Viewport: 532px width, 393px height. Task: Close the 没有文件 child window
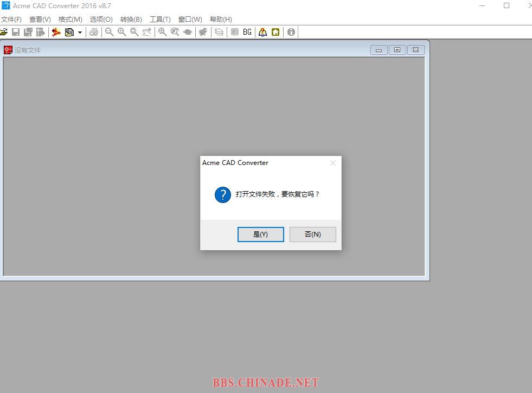[x=415, y=50]
